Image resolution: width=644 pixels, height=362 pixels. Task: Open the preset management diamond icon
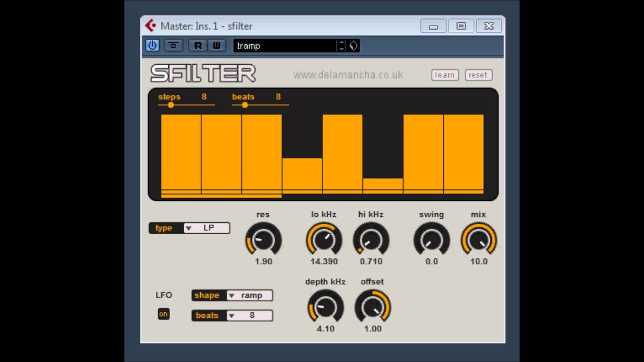[x=353, y=46]
